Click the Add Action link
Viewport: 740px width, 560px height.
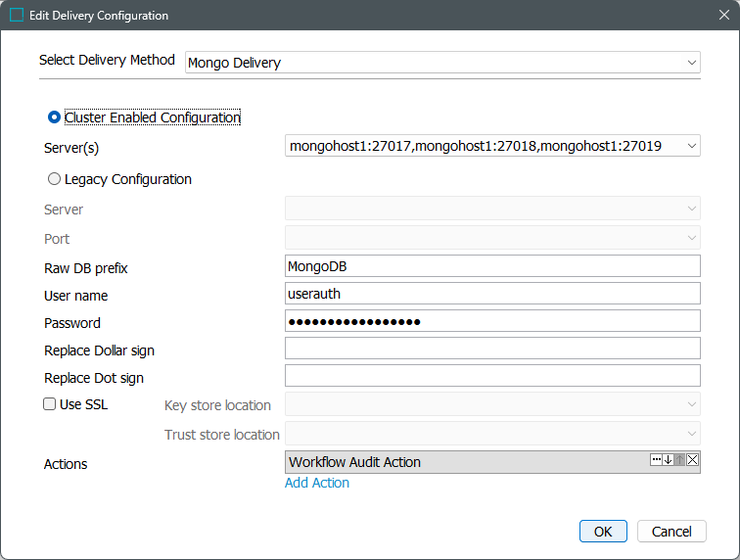[317, 483]
